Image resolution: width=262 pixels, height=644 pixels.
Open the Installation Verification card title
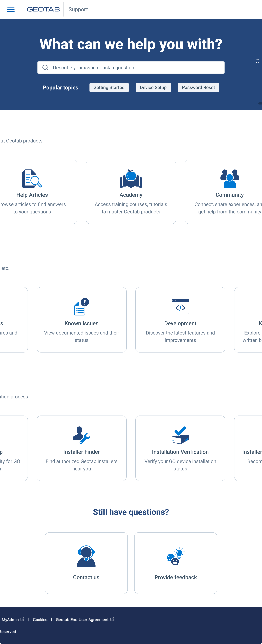click(x=180, y=452)
